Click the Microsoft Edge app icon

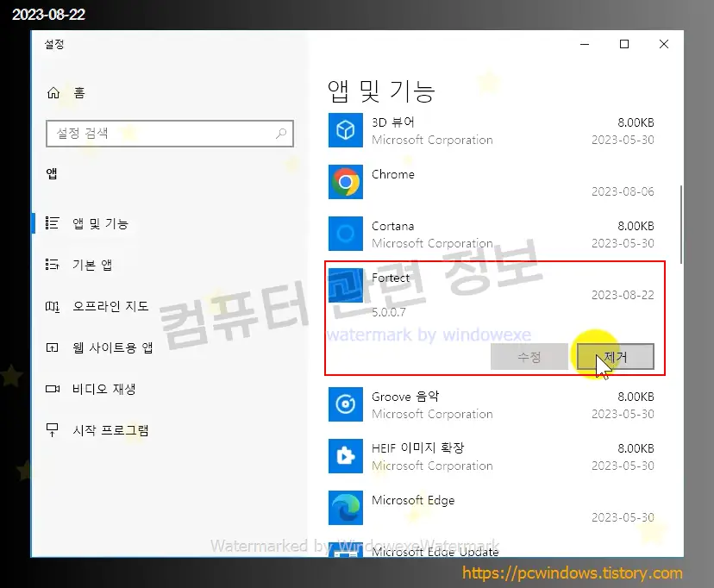346,508
